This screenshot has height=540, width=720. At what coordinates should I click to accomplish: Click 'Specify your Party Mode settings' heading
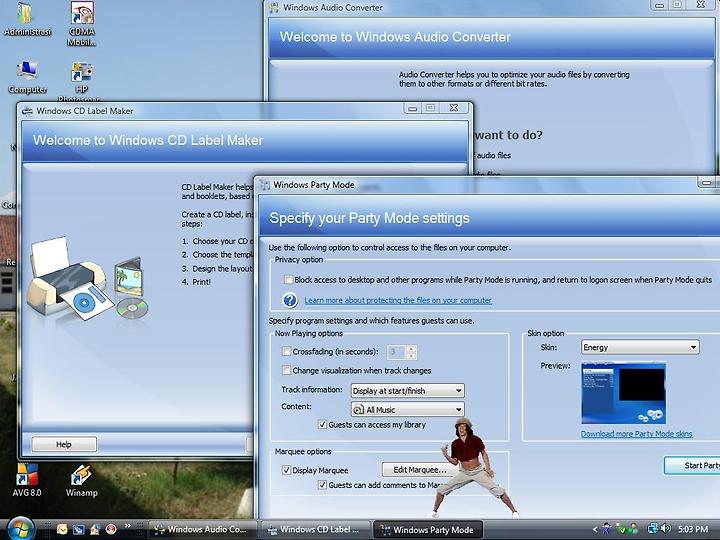point(370,218)
